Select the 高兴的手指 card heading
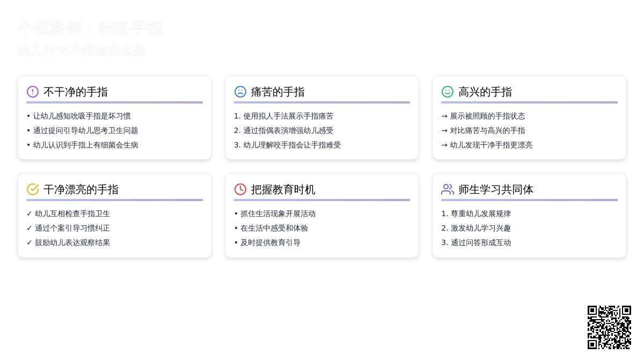Image resolution: width=644 pixels, height=362 pixels. (x=485, y=92)
